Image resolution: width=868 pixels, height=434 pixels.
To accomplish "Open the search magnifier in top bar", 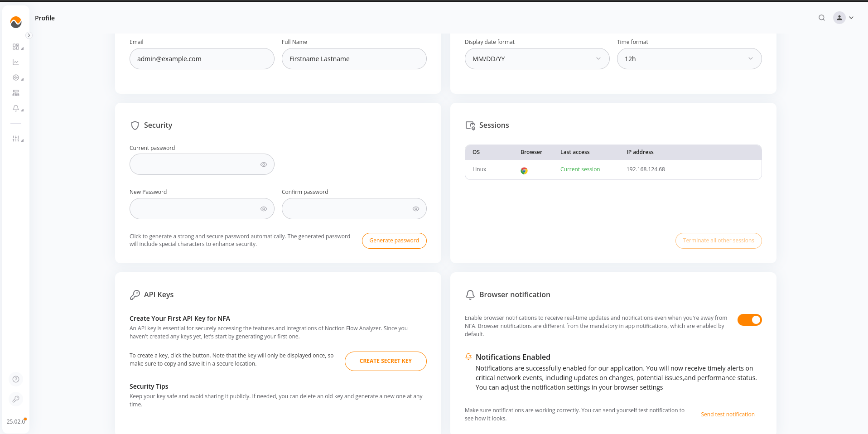I will coord(822,18).
